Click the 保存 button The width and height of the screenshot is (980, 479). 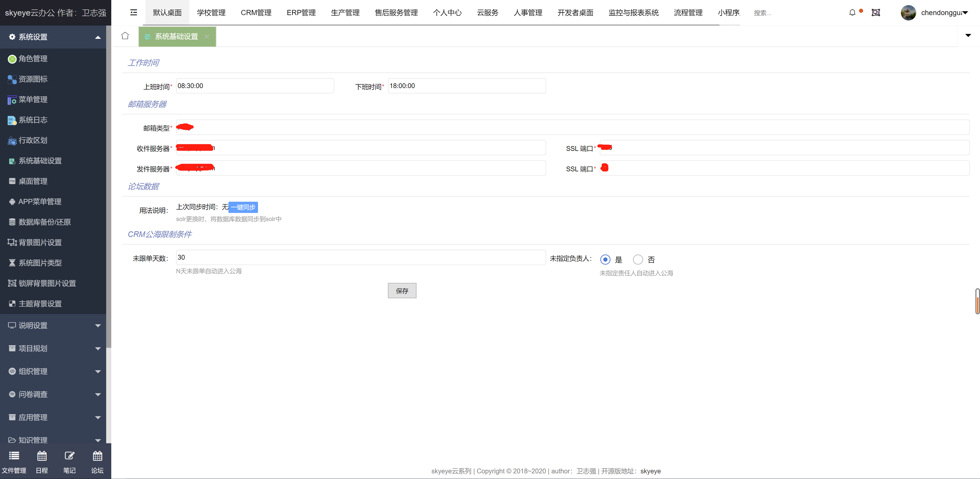click(x=402, y=291)
